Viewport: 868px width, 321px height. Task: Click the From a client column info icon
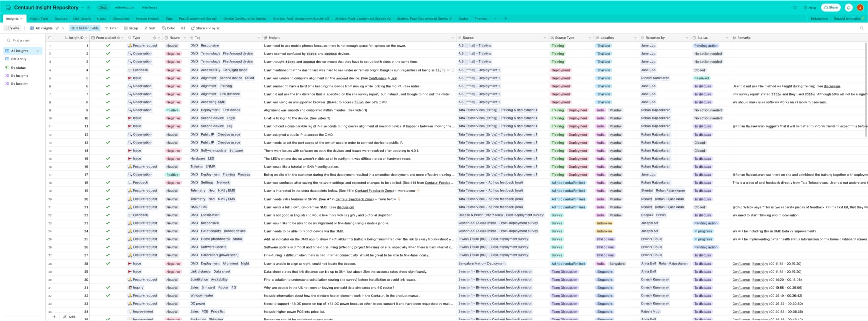119,38
